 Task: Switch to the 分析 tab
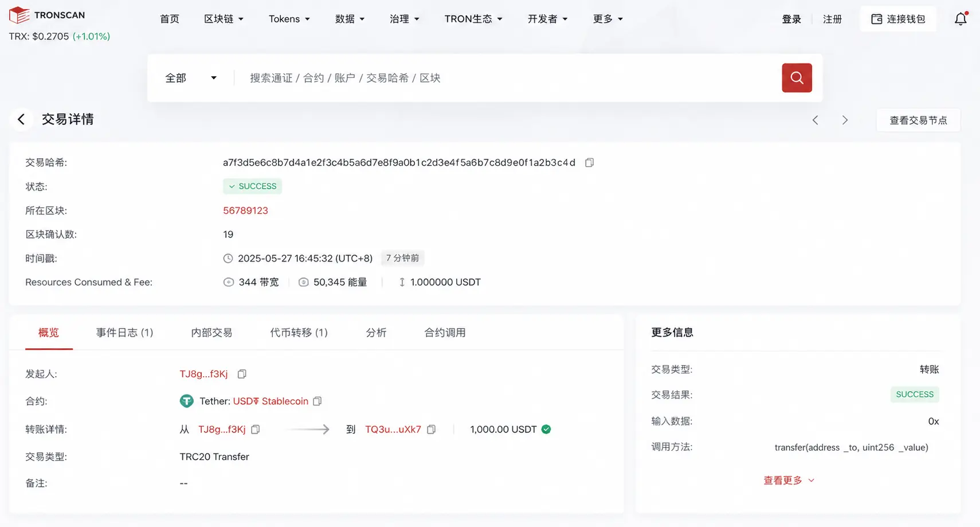tap(376, 333)
